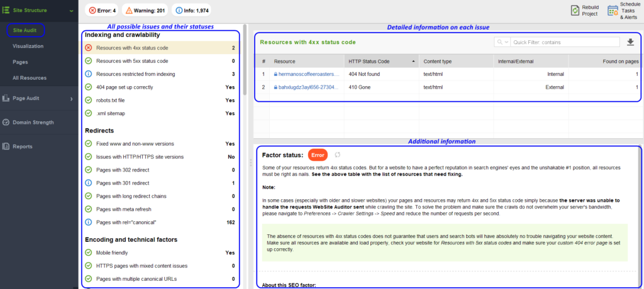Click the download export icon
644x289 pixels.
pyautogui.click(x=631, y=42)
